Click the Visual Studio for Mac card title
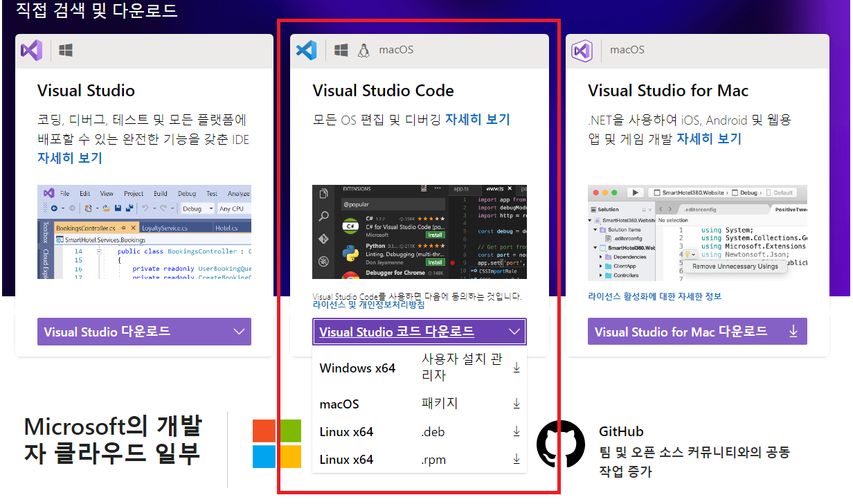Screen dimensions: 853x504 [x=668, y=91]
